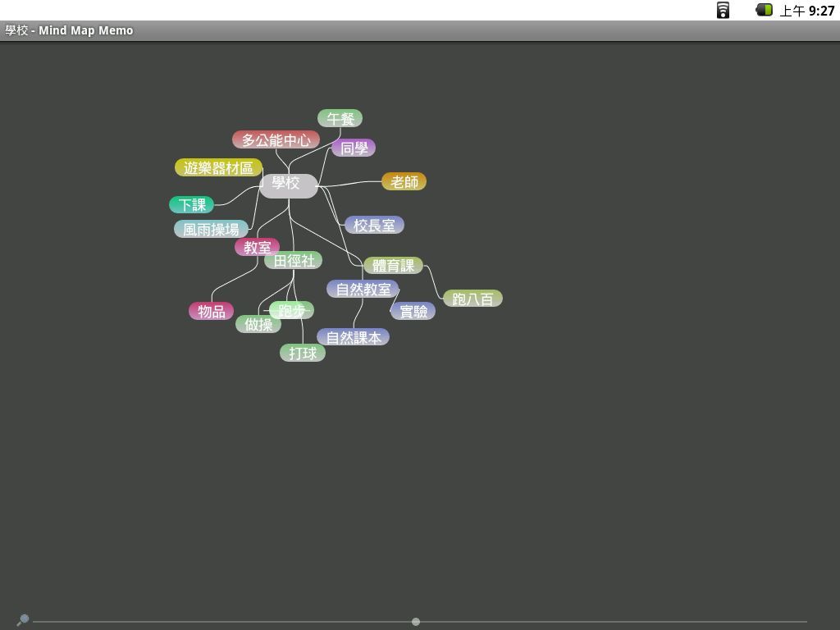Select the purple 同學 node
This screenshot has height=630, width=840.
coord(354,148)
